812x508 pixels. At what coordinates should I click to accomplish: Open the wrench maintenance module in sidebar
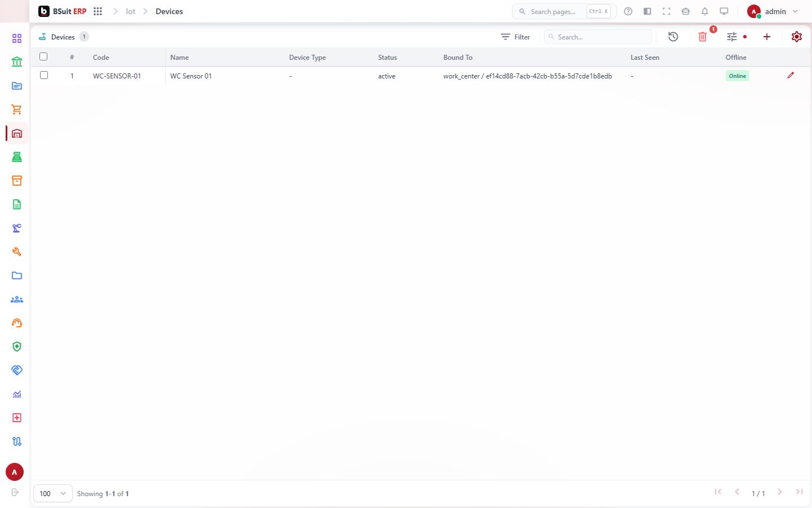[17, 252]
